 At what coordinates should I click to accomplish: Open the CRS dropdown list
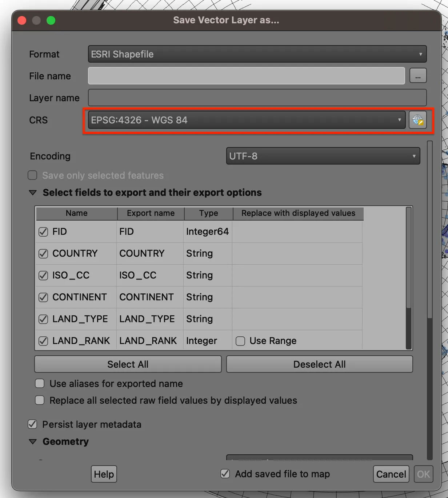(x=399, y=120)
